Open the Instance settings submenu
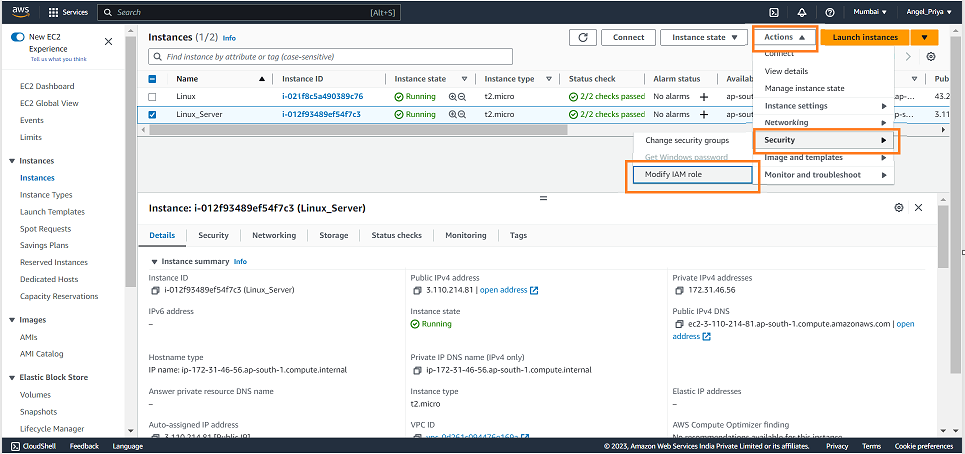This screenshot has height=454, width=965. click(x=825, y=106)
